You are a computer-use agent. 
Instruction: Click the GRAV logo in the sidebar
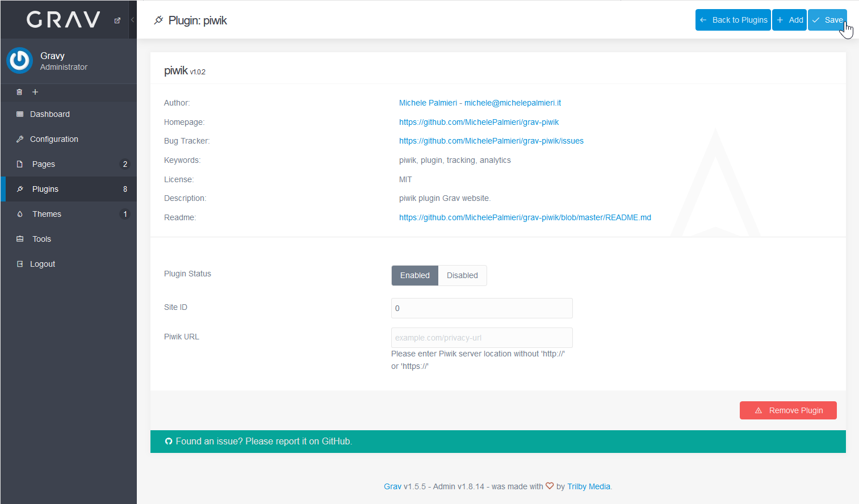click(64, 20)
